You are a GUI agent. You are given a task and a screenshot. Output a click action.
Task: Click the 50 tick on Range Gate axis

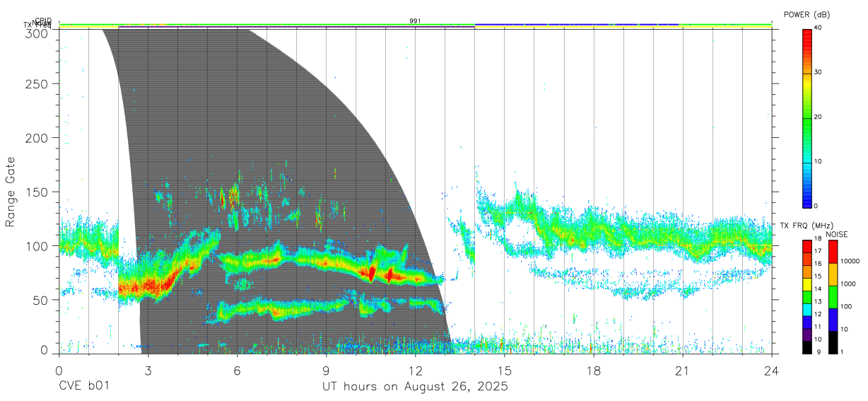[41, 299]
